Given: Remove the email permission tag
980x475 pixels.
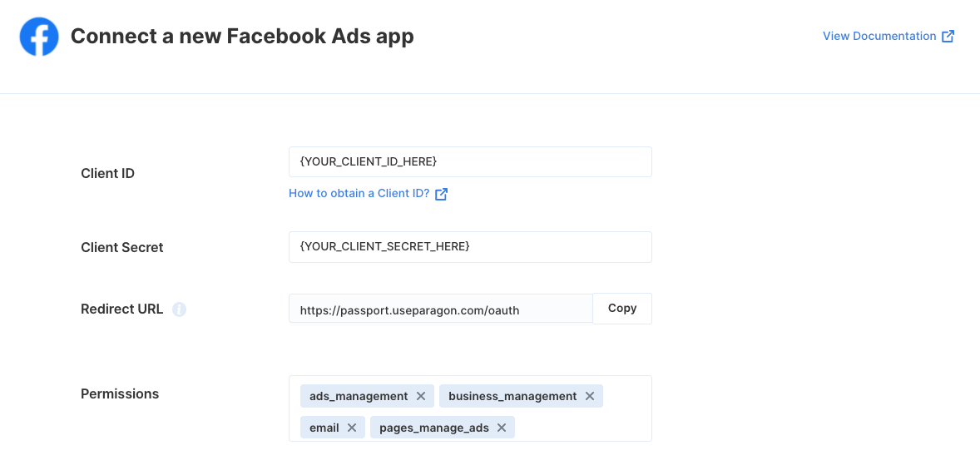Looking at the screenshot, I should pyautogui.click(x=352, y=428).
